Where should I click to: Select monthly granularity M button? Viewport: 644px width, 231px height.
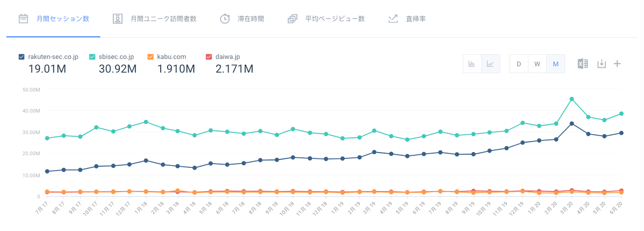(x=555, y=64)
